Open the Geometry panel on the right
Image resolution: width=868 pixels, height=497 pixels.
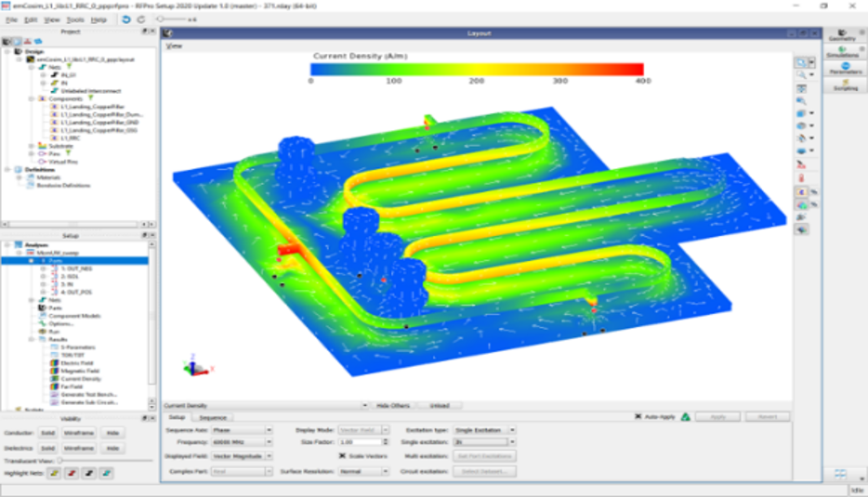(x=847, y=35)
